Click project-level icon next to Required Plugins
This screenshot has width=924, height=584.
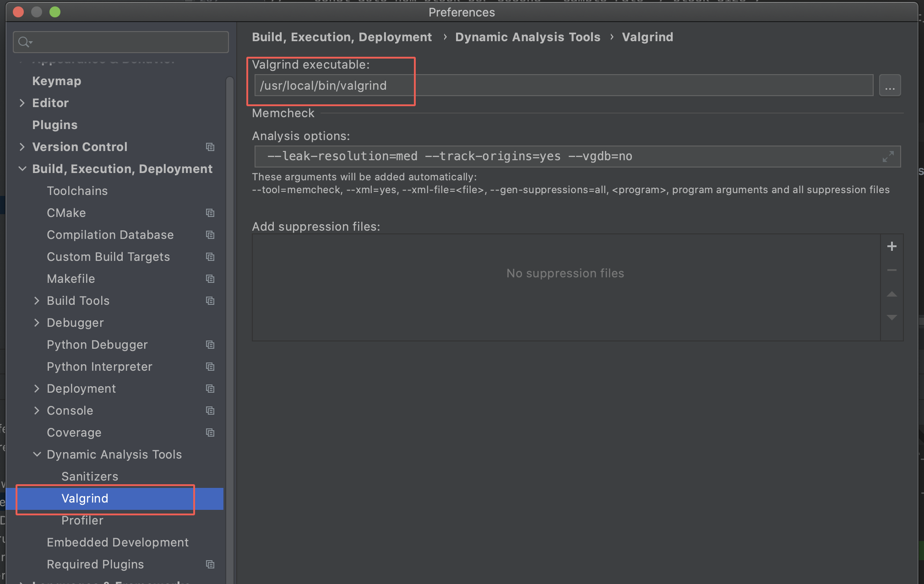pos(210,564)
